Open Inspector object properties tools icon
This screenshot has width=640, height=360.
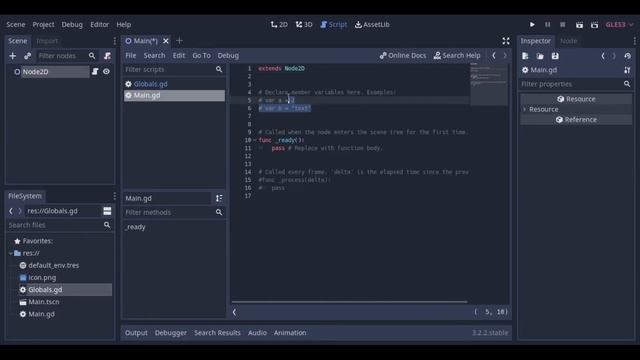click(x=627, y=70)
